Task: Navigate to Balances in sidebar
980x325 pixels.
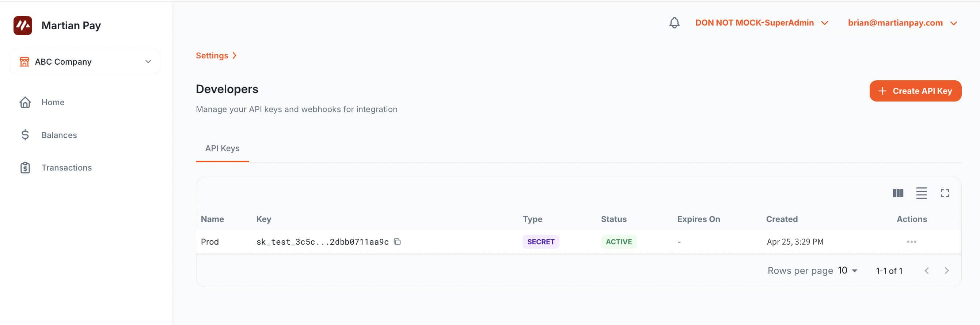Action: click(x=59, y=135)
